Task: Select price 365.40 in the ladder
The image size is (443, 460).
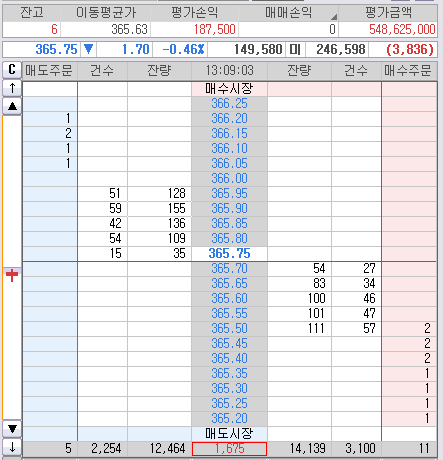Action: 229,359
